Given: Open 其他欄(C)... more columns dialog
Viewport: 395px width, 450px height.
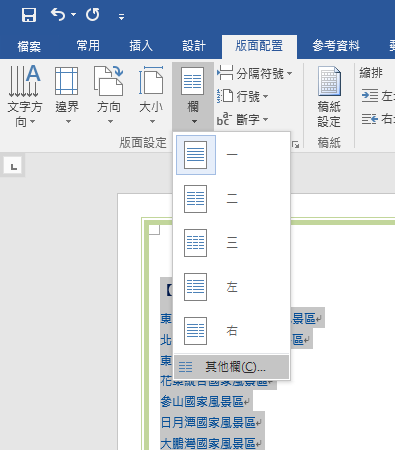Looking at the screenshot, I should coord(232,367).
